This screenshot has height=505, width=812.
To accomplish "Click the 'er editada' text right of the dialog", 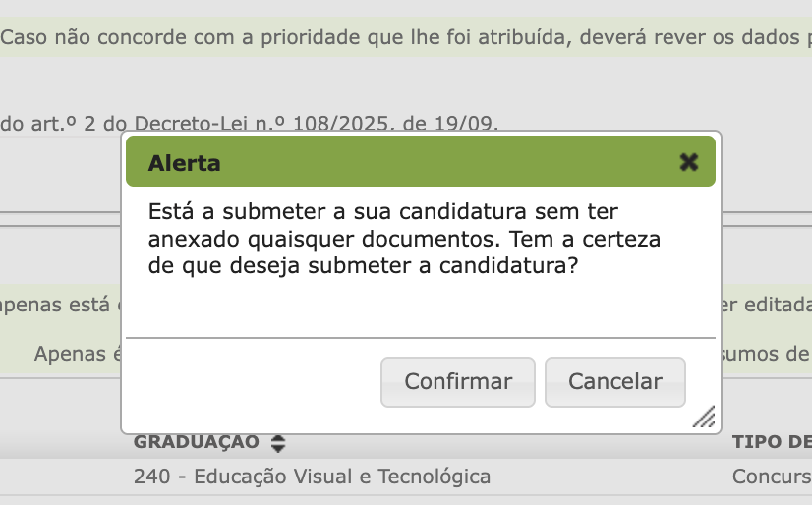I will (767, 304).
